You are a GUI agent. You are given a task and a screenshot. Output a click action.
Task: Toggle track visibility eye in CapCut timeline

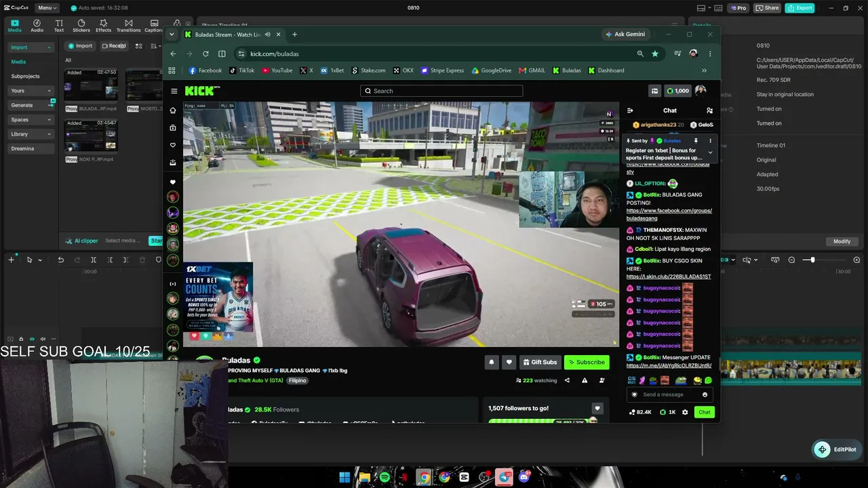point(32,339)
